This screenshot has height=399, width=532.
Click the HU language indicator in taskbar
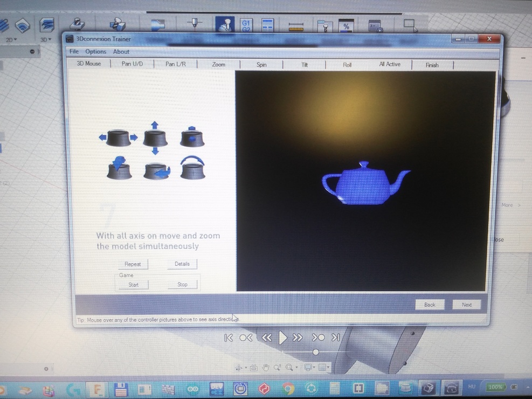[472, 387]
